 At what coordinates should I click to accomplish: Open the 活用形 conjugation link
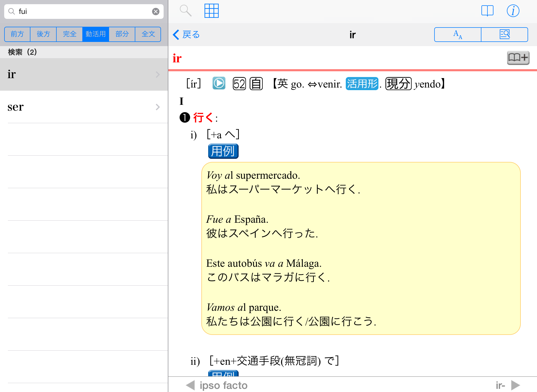pos(362,84)
